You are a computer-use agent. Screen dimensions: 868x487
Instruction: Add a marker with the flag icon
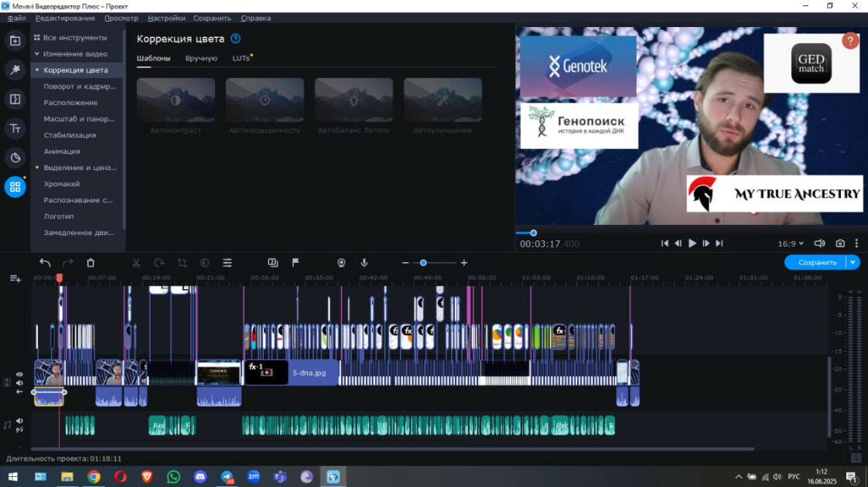(x=296, y=262)
